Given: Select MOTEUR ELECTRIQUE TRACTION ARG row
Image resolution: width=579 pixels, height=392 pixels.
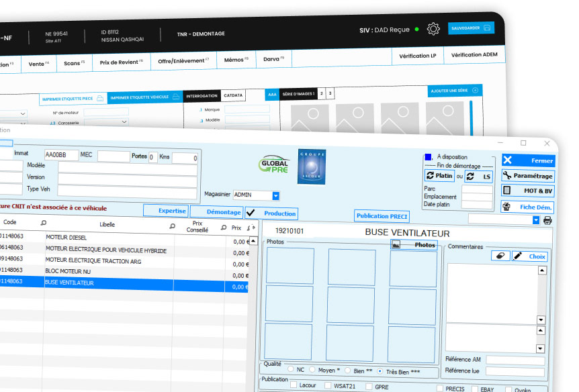Looking at the screenshot, I should click(x=124, y=261).
